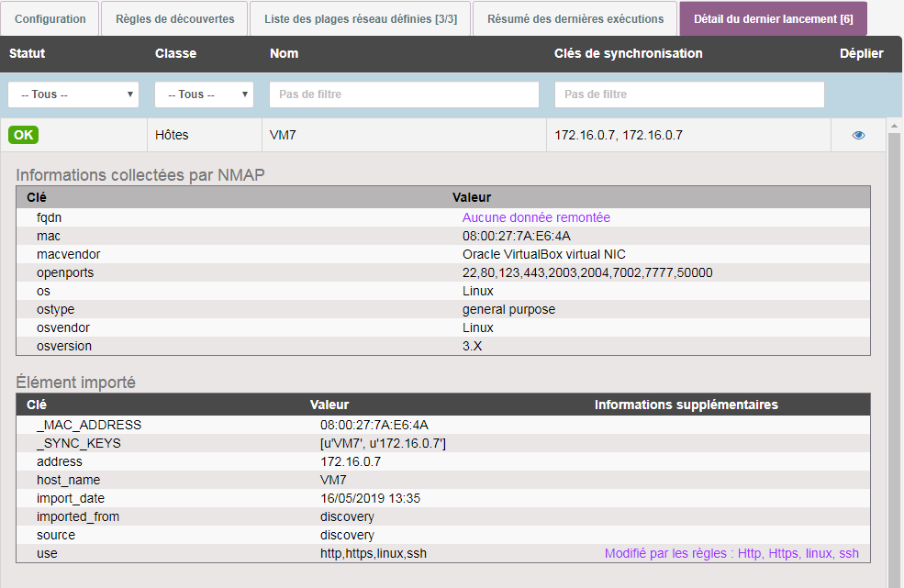Open the Statut filter dropdown
This screenshot has width=904, height=588.
73,94
